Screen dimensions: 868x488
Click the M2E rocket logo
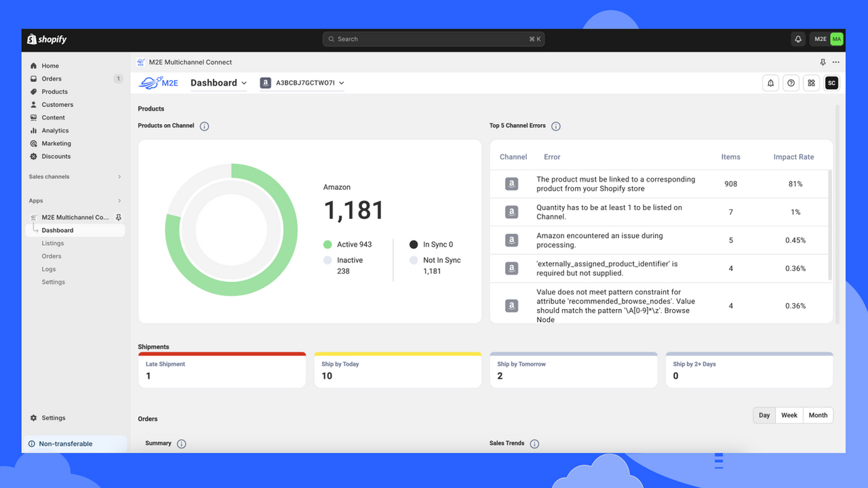(159, 83)
